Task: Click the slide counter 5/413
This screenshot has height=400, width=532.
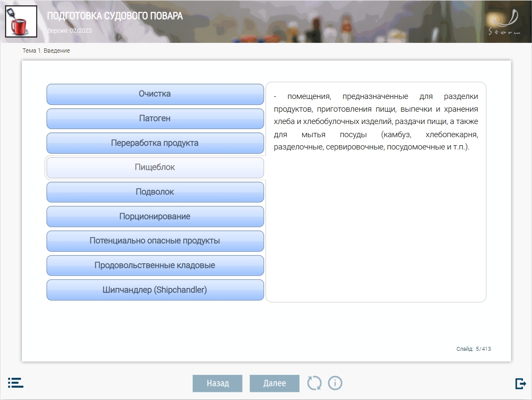Action: (x=473, y=349)
